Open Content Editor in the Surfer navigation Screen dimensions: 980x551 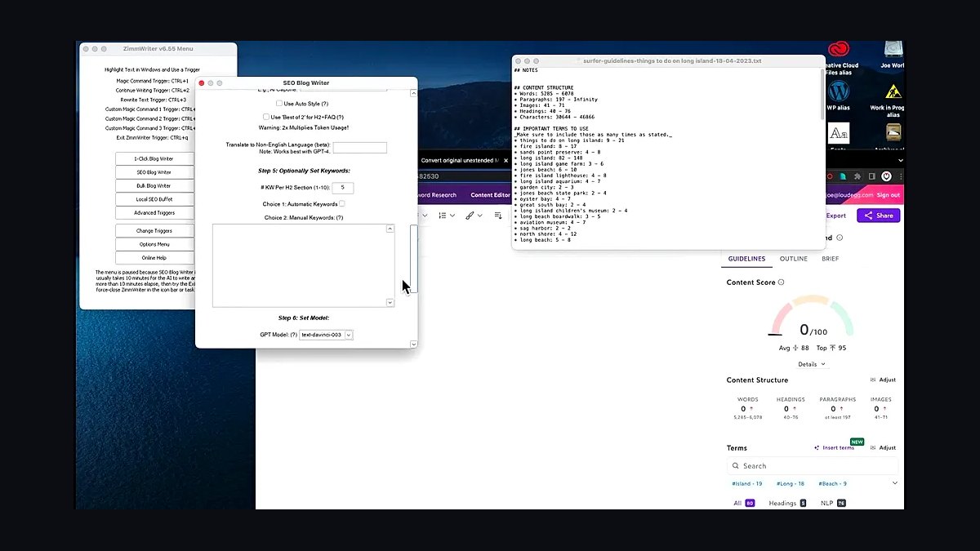click(x=491, y=195)
